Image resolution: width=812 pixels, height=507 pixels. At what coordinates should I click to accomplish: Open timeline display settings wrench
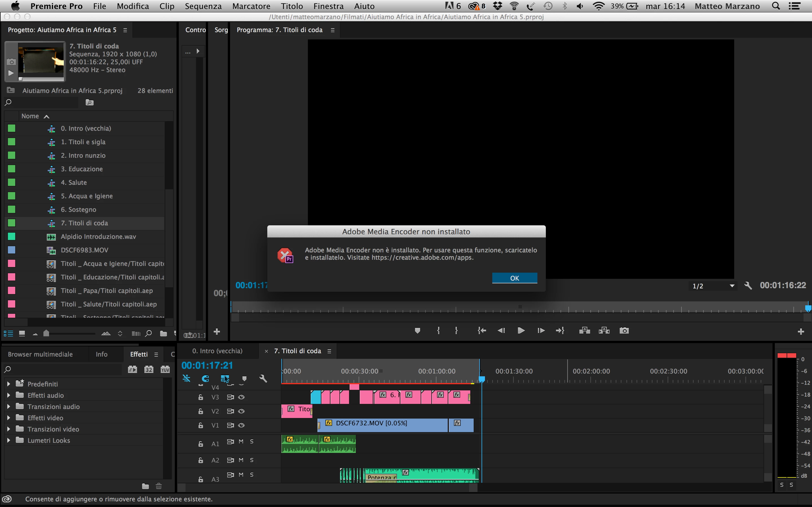[x=263, y=379]
